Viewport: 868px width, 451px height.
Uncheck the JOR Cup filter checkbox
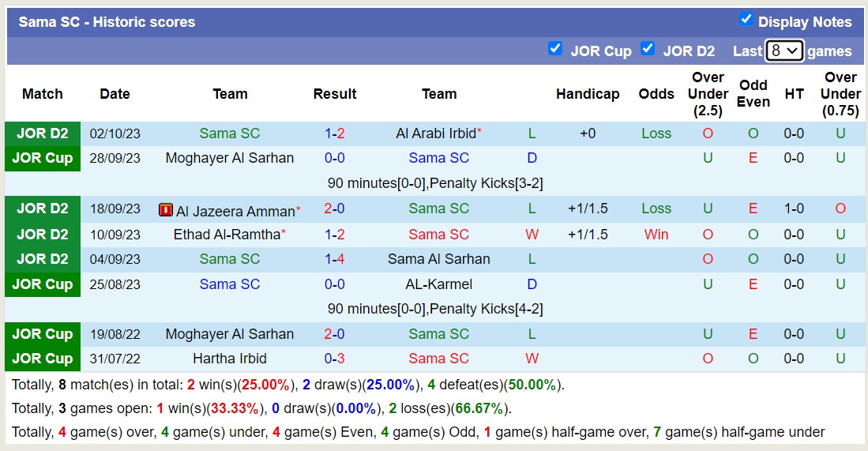pyautogui.click(x=555, y=49)
